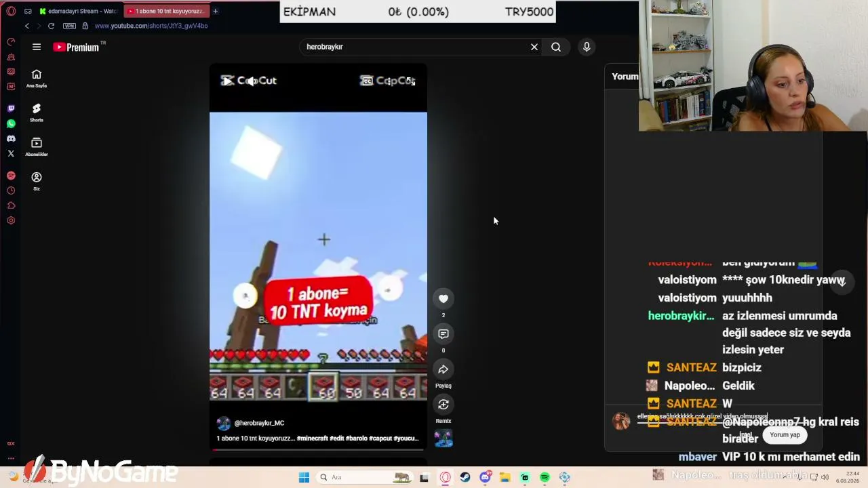Open Spotify from the taskbar

pos(545,477)
